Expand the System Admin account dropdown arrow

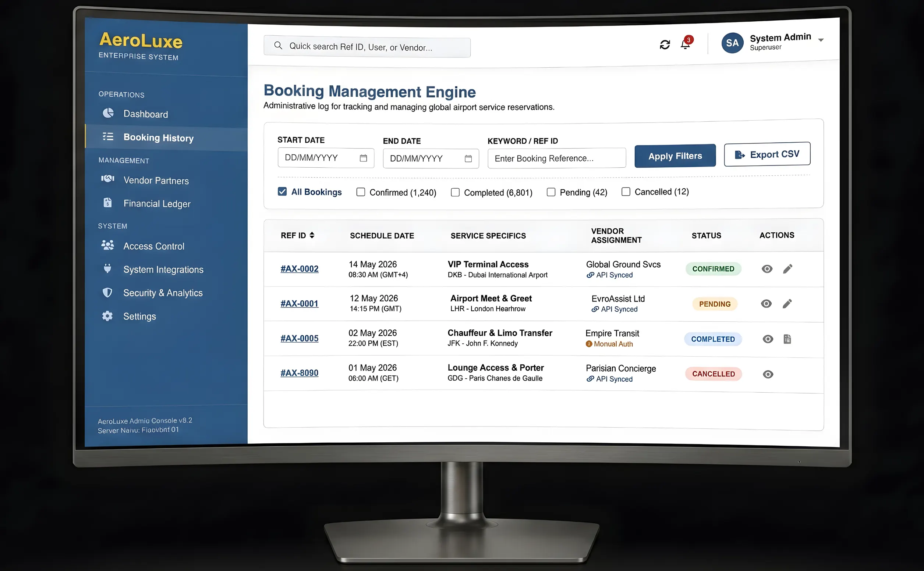tap(821, 40)
